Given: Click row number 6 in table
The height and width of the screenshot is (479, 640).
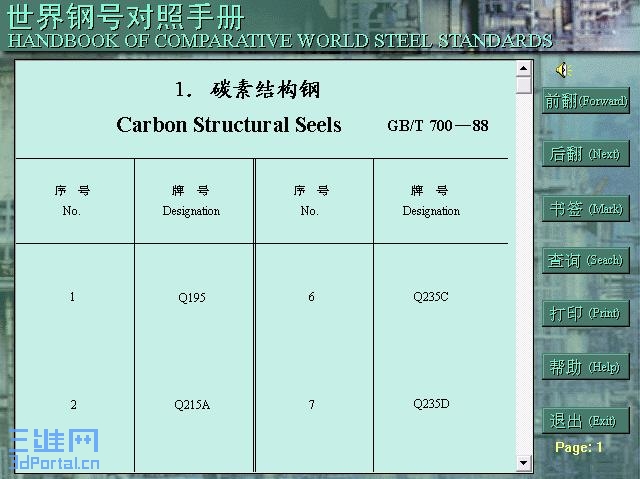Looking at the screenshot, I should pos(311,297).
